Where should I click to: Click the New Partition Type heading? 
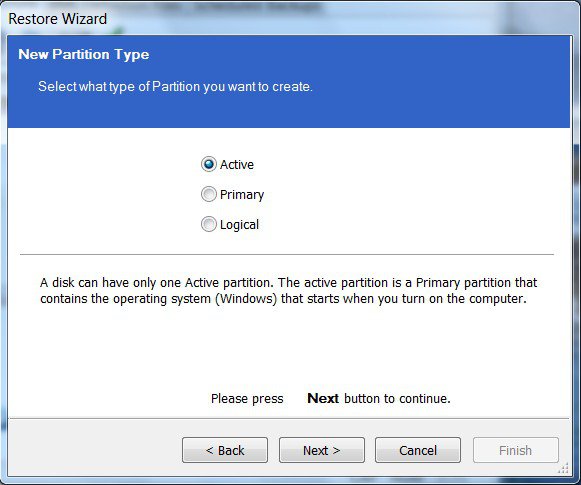pyautogui.click(x=84, y=54)
